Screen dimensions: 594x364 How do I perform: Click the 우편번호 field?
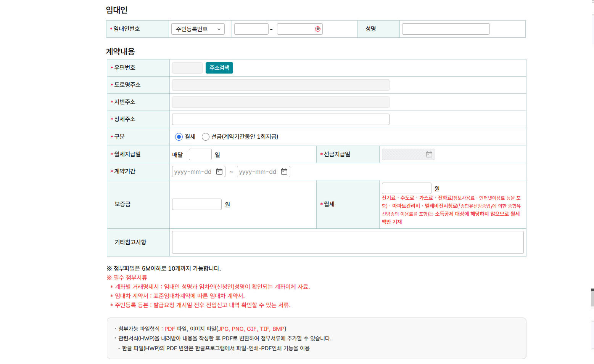tap(187, 68)
